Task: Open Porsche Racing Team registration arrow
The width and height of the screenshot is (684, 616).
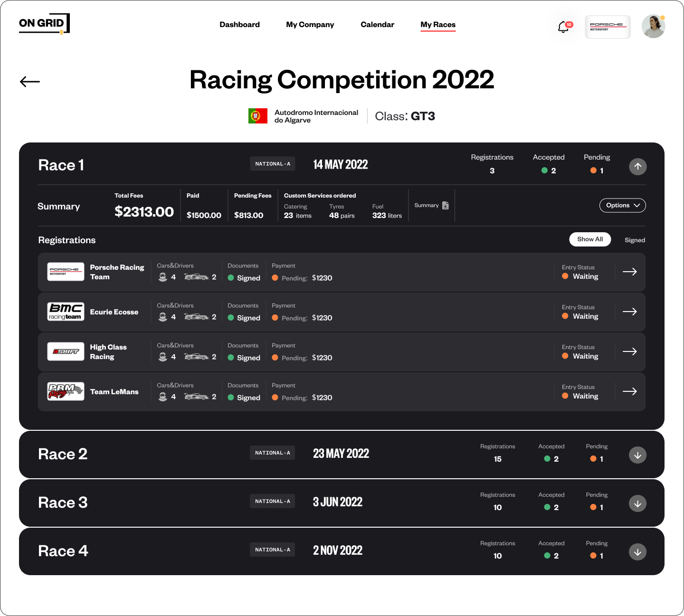Action: 629,272
